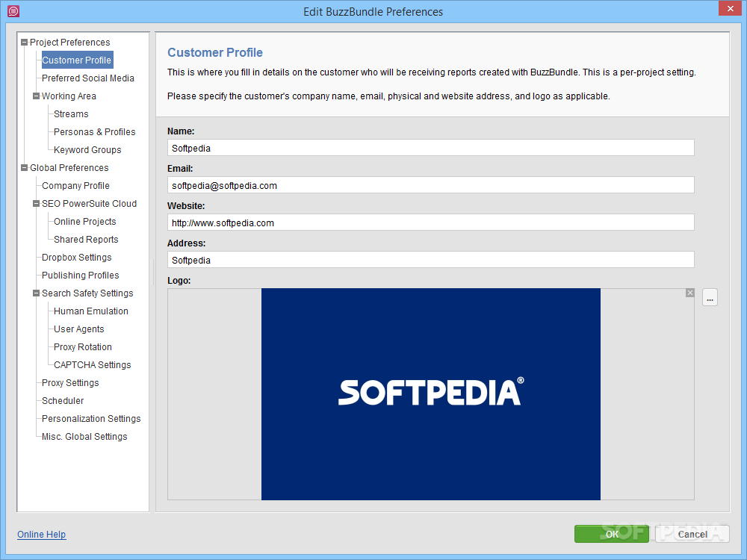Select the Project Preferences root label
747x560 pixels.
point(70,43)
